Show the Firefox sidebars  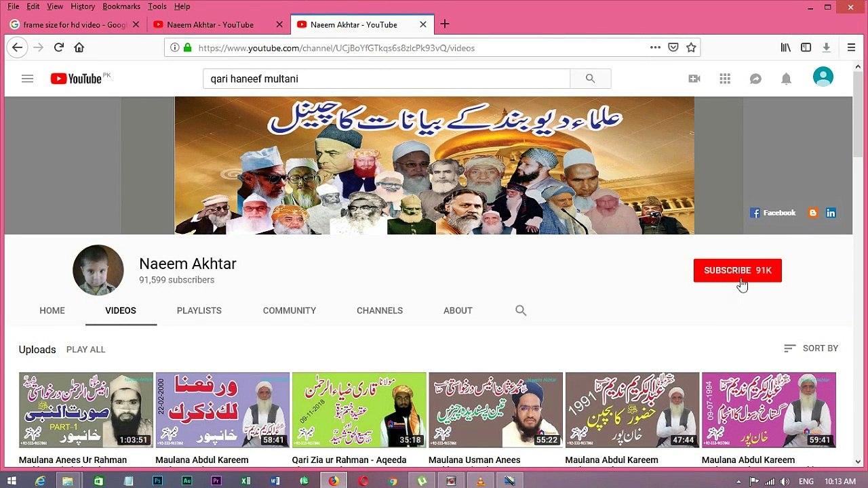(x=806, y=47)
